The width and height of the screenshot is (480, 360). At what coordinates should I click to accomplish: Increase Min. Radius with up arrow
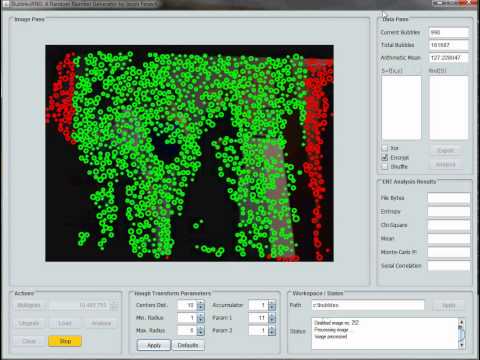tap(200, 315)
